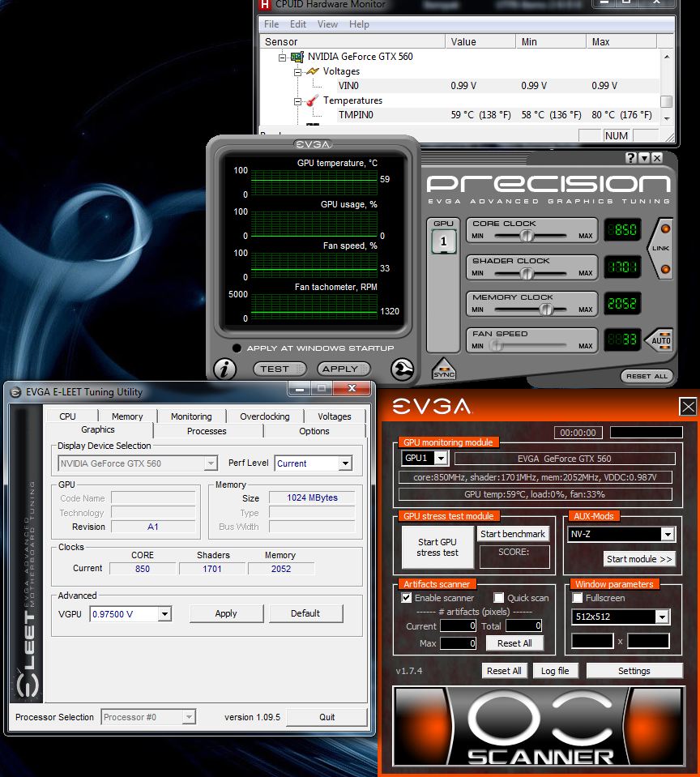Open OC Scanner Settings
Image resolution: width=700 pixels, height=777 pixels.
tap(634, 671)
